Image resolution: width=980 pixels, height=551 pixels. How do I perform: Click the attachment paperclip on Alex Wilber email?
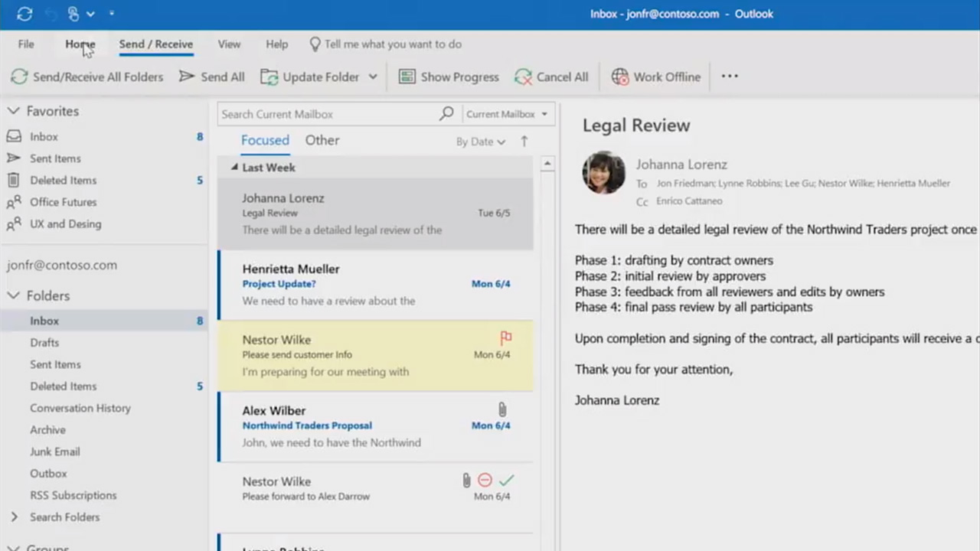tap(502, 409)
